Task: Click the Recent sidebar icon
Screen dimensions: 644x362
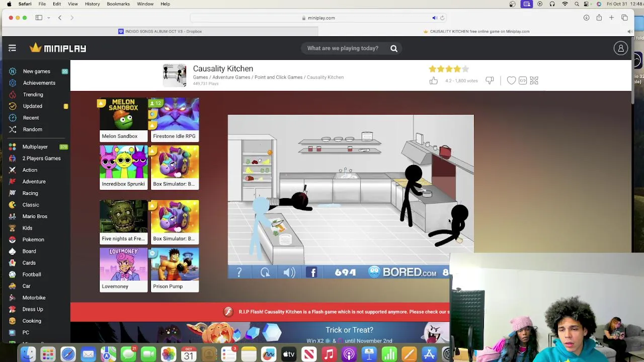Action: coord(12,118)
